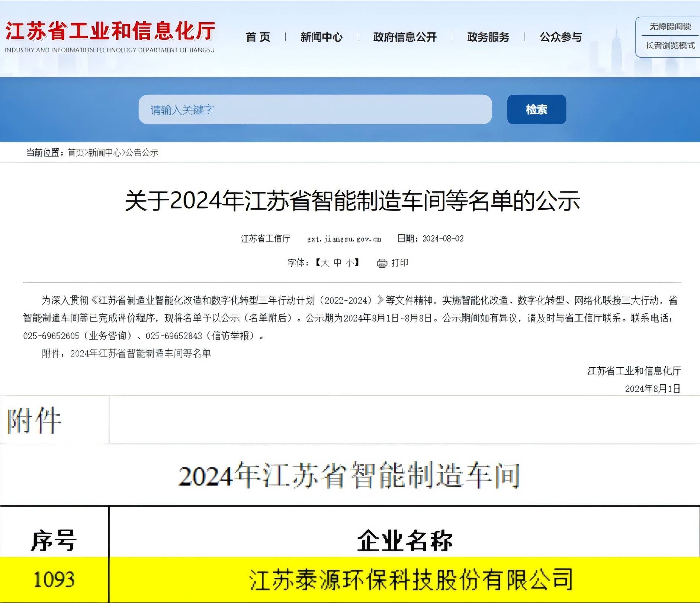Screen dimensions: 700x603
Task: Set font size to 小
Action: point(350,263)
